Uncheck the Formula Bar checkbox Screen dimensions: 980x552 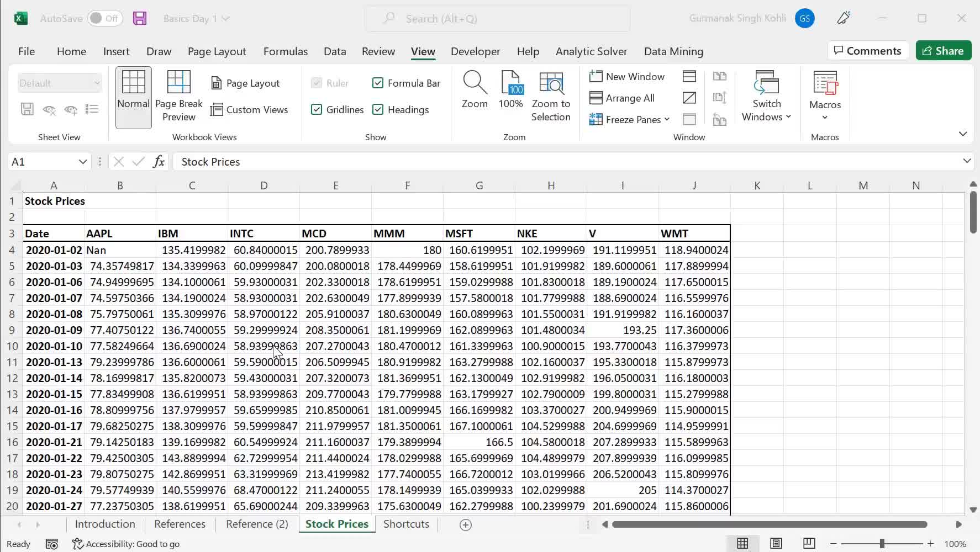point(378,83)
